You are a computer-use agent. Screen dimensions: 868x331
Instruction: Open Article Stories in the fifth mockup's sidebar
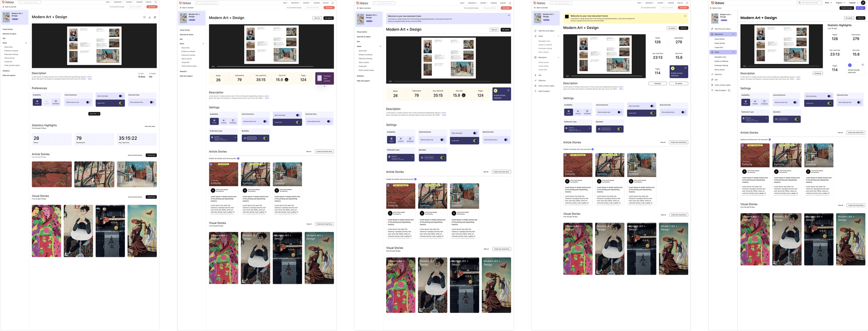coord(720,43)
